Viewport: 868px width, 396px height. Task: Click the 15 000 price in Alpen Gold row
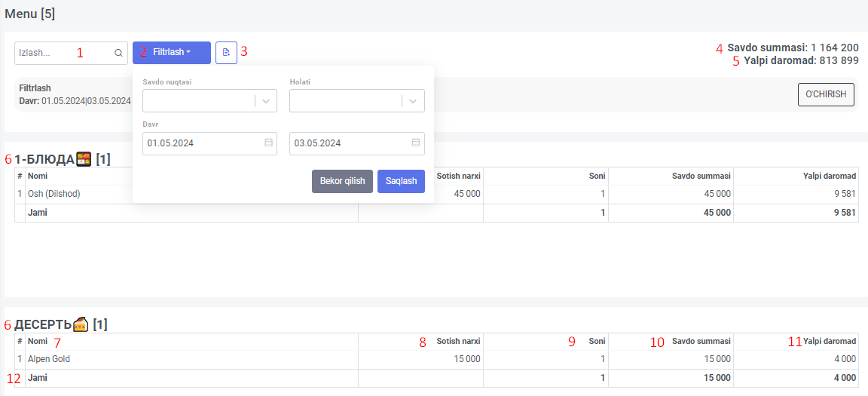coord(466,359)
